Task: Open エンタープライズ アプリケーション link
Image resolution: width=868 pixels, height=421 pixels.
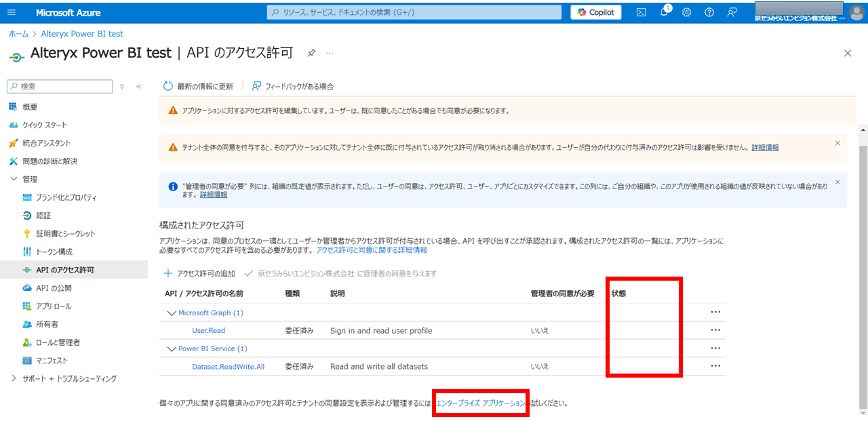Action: pos(481,403)
